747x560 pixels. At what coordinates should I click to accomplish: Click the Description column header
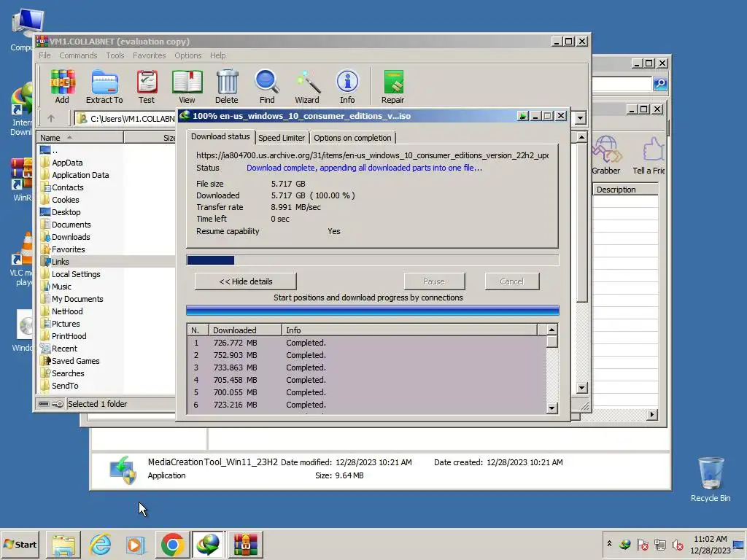[x=625, y=190]
